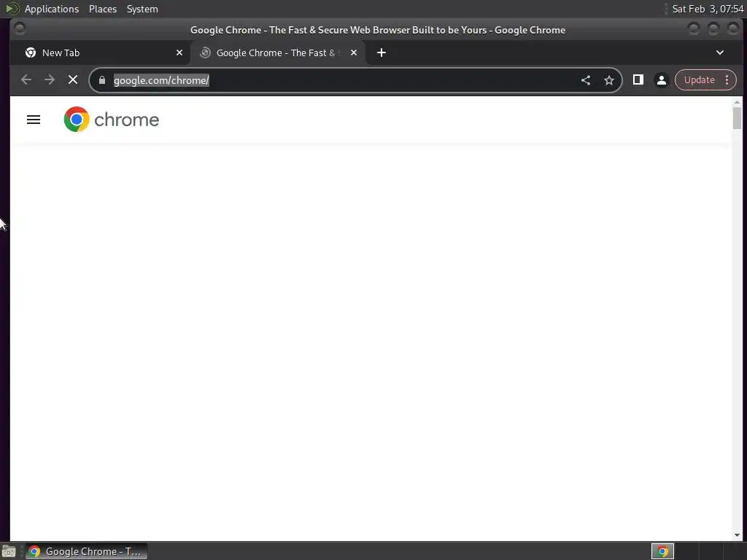Click the scrollbar up arrow
The image size is (747, 560).
click(737, 102)
